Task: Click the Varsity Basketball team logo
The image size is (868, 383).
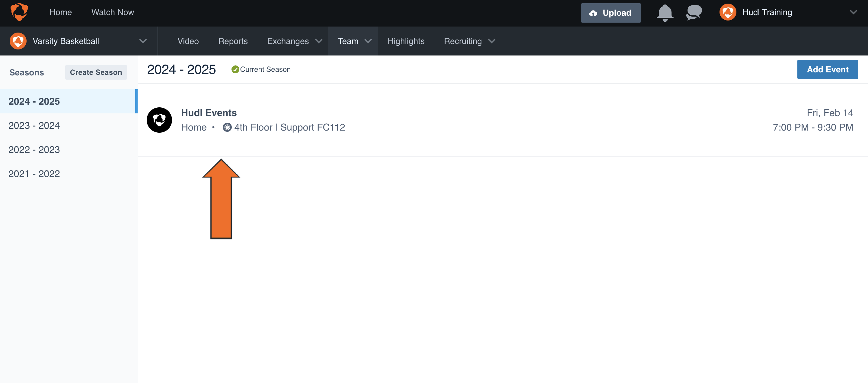Action: coord(18,41)
